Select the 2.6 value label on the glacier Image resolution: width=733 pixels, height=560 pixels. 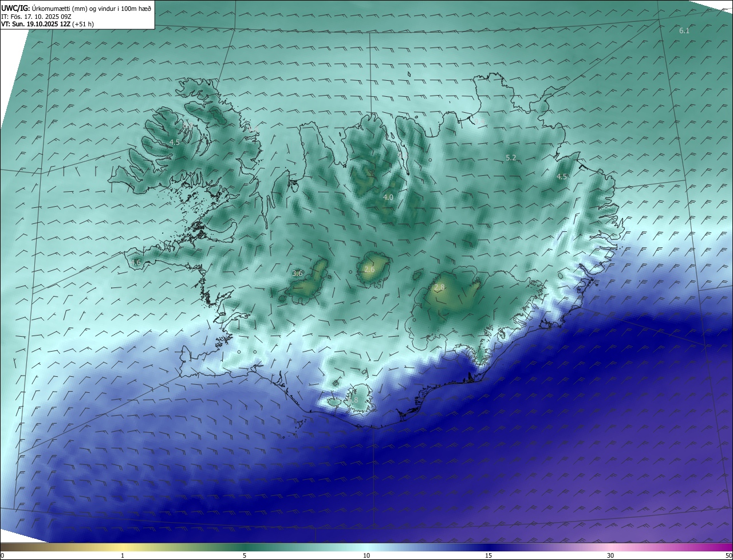[x=369, y=269]
